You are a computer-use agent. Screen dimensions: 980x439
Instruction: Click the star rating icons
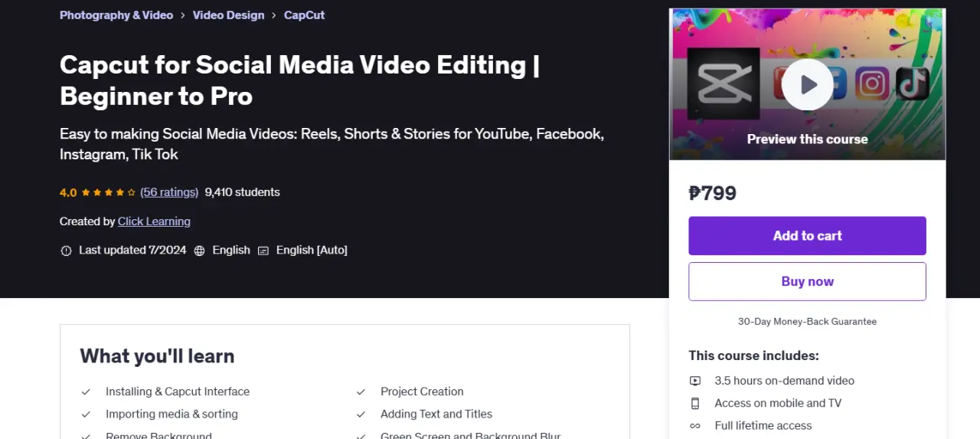109,192
